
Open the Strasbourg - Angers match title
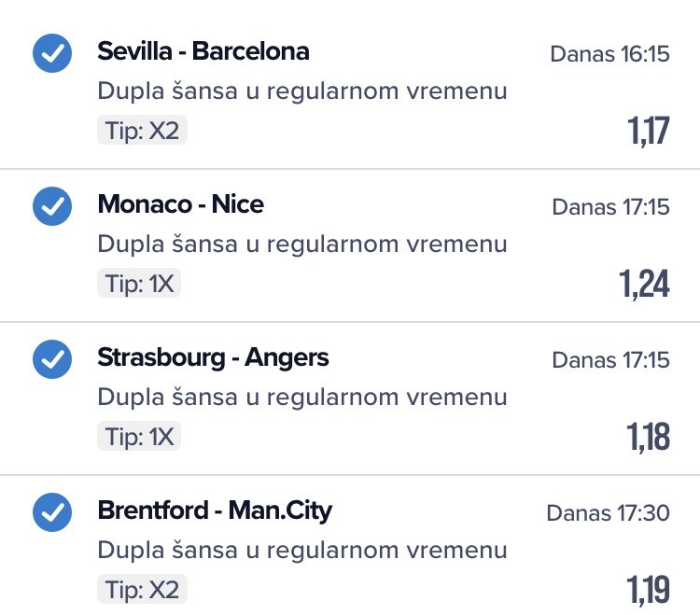pyautogui.click(x=213, y=357)
